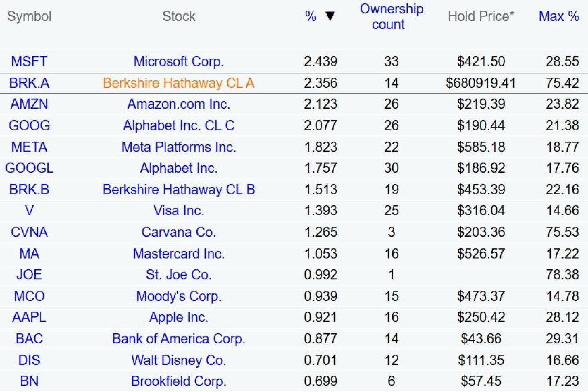Select the Visa Inc. link

(179, 211)
